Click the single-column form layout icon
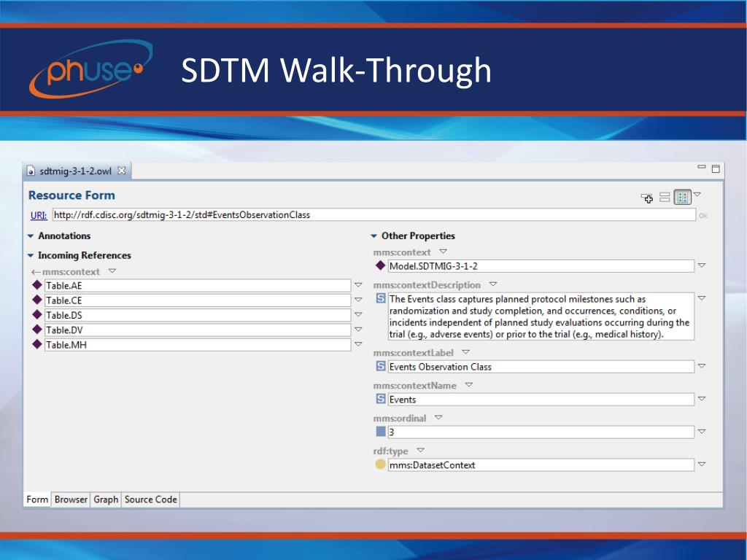Viewport: 747px width, 560px height. (x=665, y=197)
